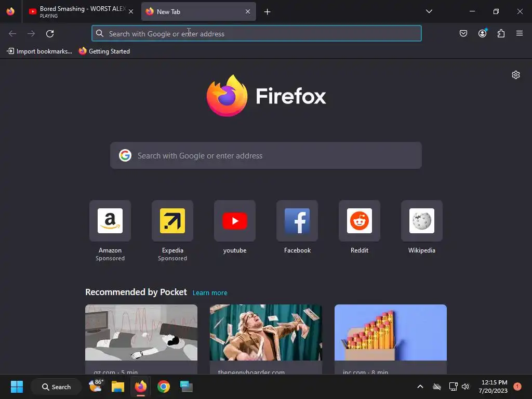
Task: Reload the current page
Action: pyautogui.click(x=50, y=34)
